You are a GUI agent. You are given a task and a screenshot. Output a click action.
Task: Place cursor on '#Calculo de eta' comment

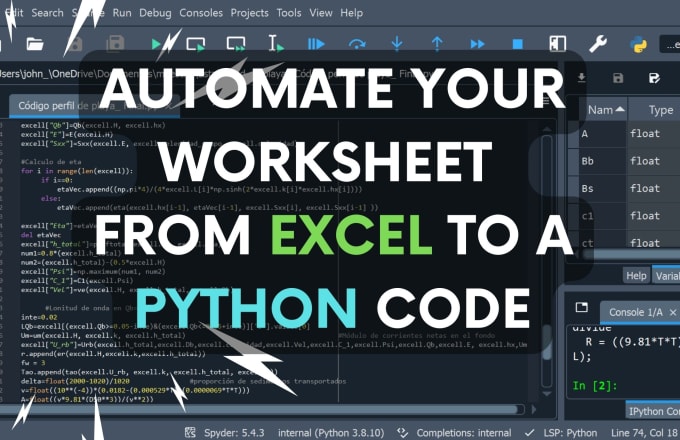51,162
